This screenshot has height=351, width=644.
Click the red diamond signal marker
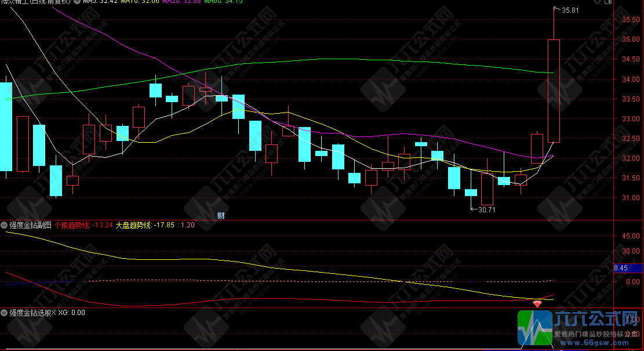(537, 303)
